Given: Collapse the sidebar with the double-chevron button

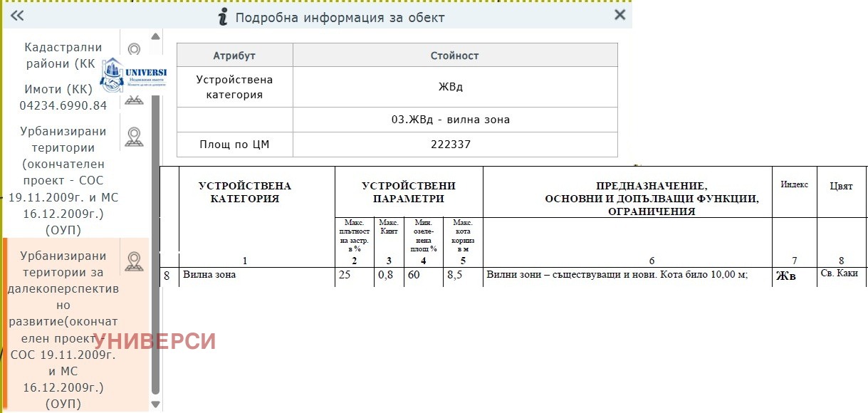Looking at the screenshot, I should pos(16,15).
